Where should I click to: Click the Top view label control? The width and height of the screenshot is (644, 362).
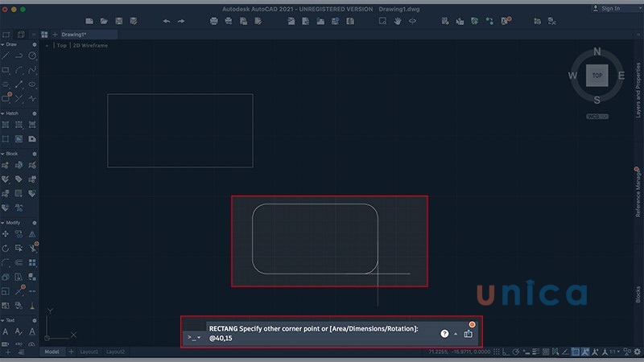(62, 46)
